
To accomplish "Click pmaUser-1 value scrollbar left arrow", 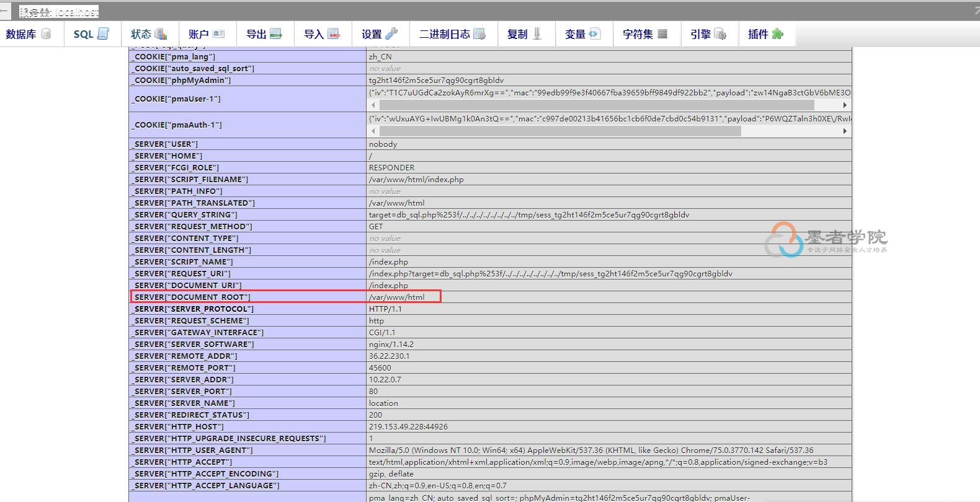I will coord(373,105).
